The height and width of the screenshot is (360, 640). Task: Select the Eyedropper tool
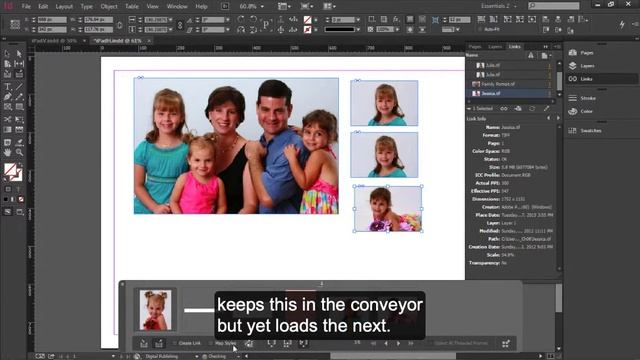tap(19, 142)
